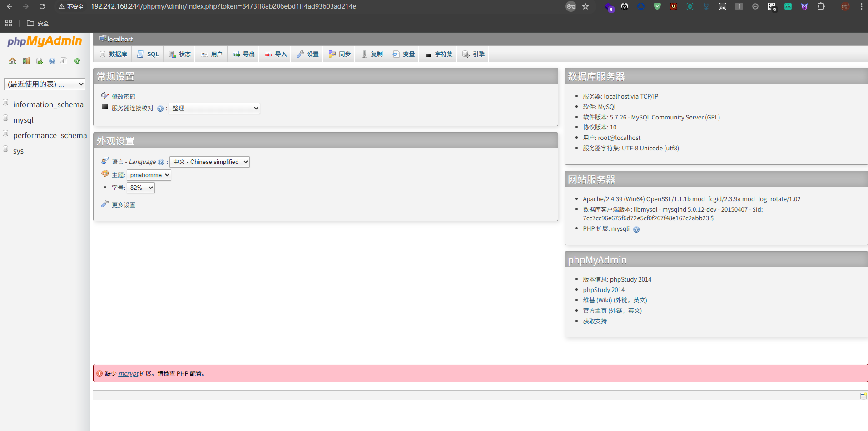Click the change password key icon
Image resolution: width=868 pixels, height=431 pixels.
tap(105, 96)
